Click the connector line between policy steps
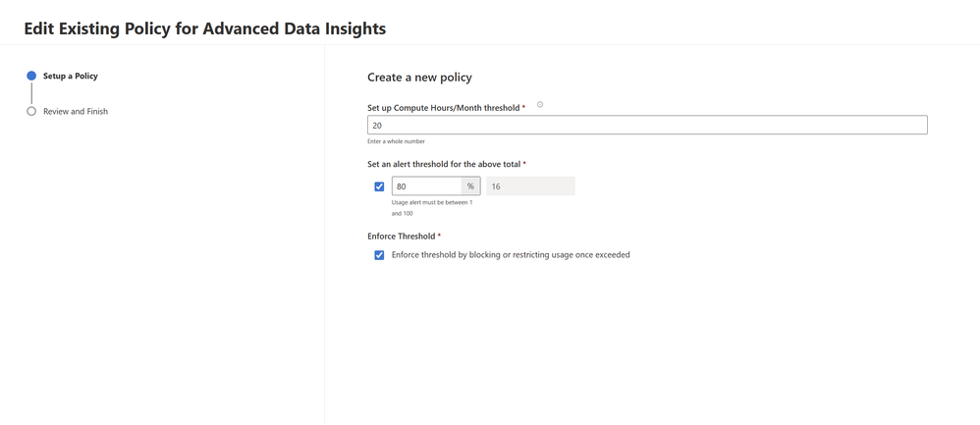The height and width of the screenshot is (425, 980). 31,93
